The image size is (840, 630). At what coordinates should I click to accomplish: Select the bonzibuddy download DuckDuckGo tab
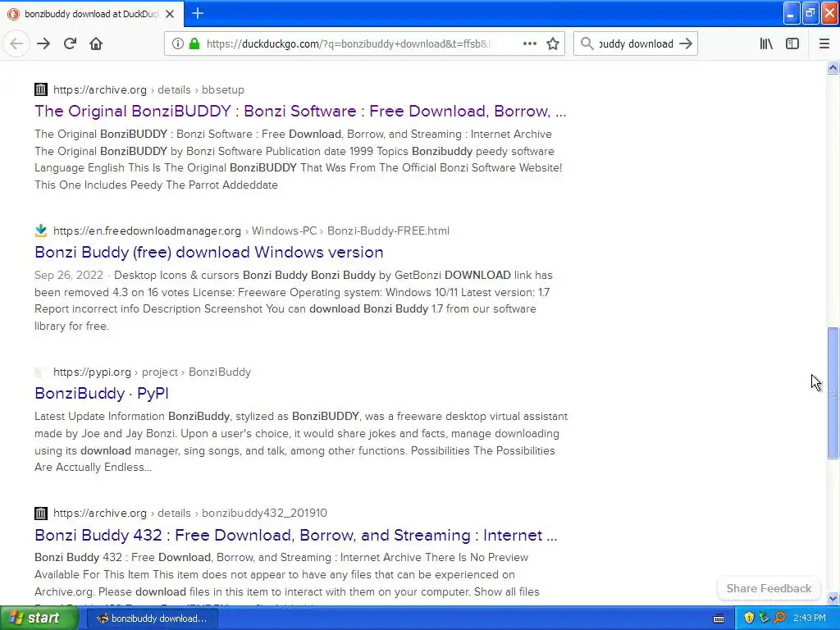(x=92, y=14)
